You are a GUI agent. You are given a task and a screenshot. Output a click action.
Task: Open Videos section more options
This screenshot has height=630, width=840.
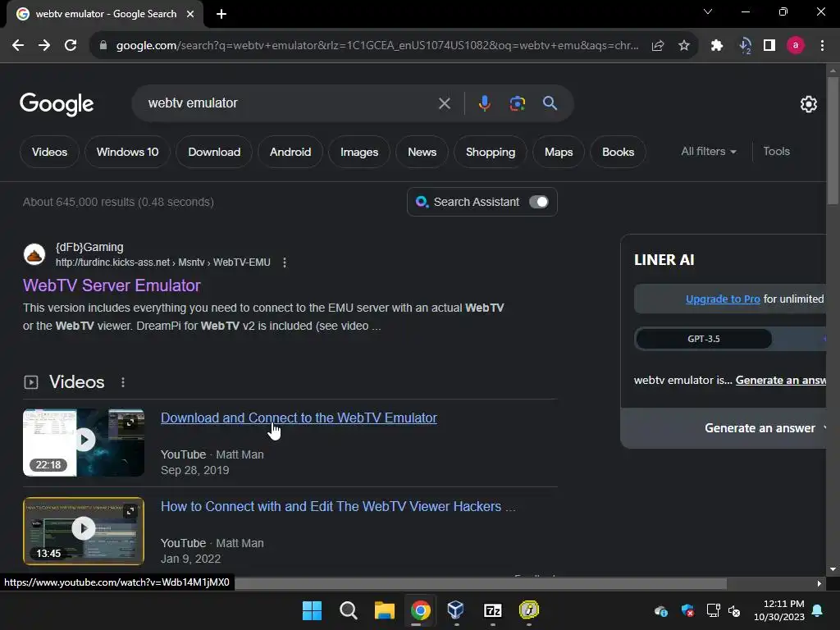123,382
